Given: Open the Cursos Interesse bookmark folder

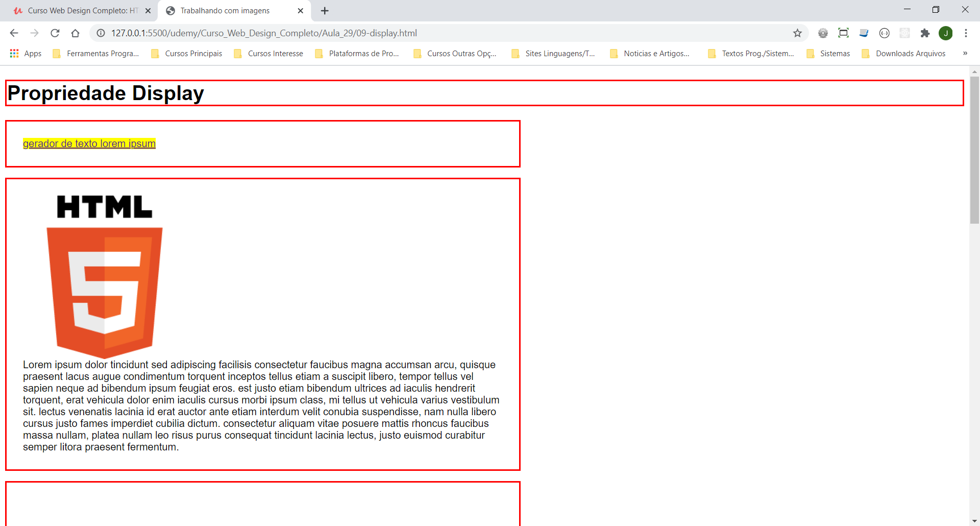Looking at the screenshot, I should (268, 54).
